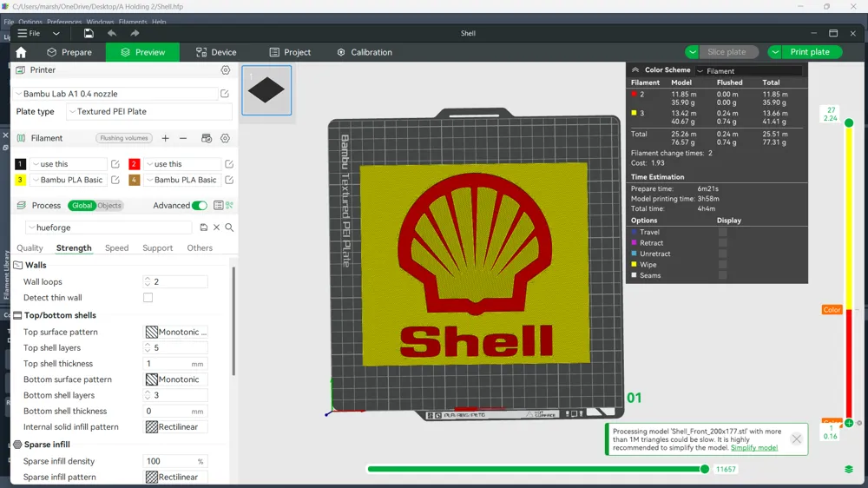Open hueforge process preset dropdown
868x488 pixels.
coord(110,228)
